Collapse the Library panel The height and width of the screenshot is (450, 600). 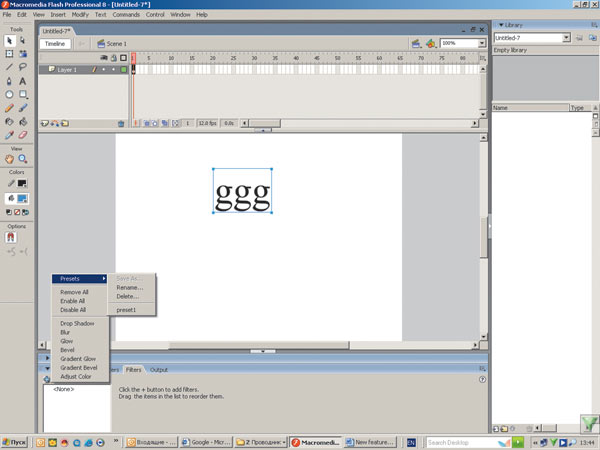[501, 24]
